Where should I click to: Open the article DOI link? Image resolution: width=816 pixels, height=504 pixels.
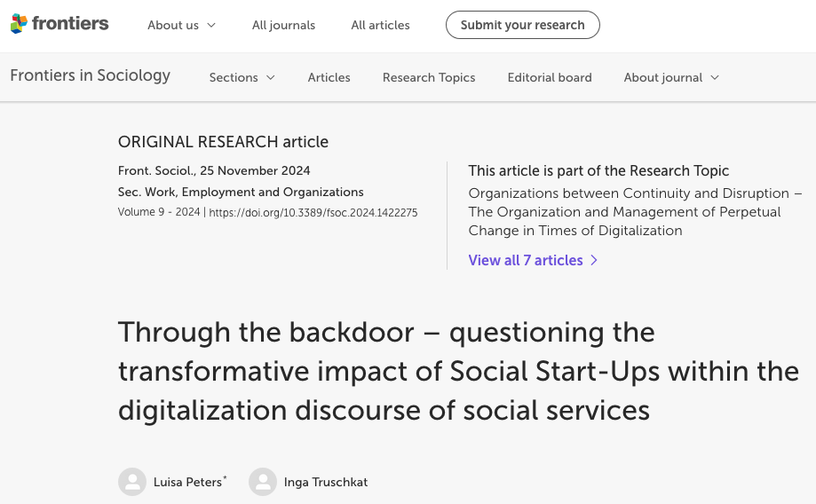(313, 213)
